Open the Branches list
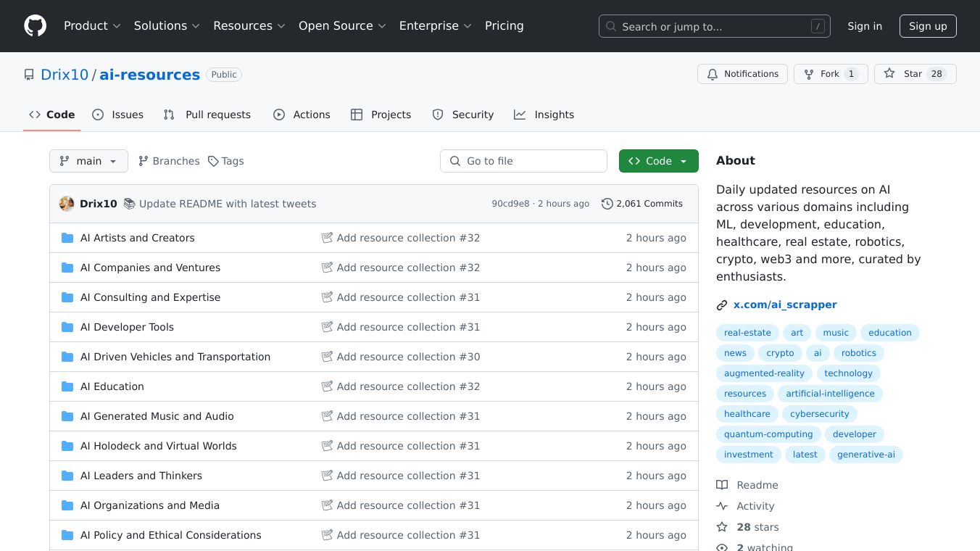Image resolution: width=980 pixels, height=551 pixels. tap(169, 161)
